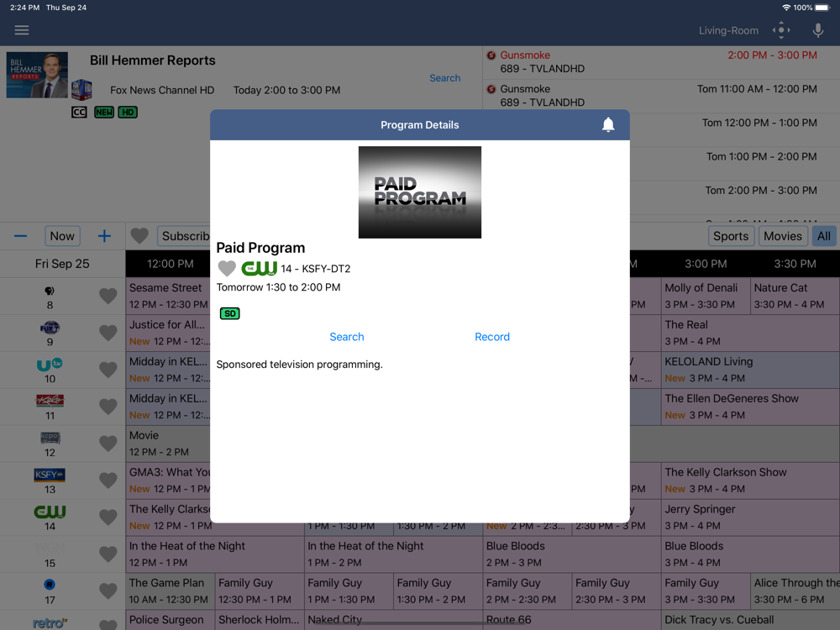This screenshot has width=840, height=630.
Task: Open red Gunsmoke 2:00 PM recording entry
Action: click(x=660, y=62)
